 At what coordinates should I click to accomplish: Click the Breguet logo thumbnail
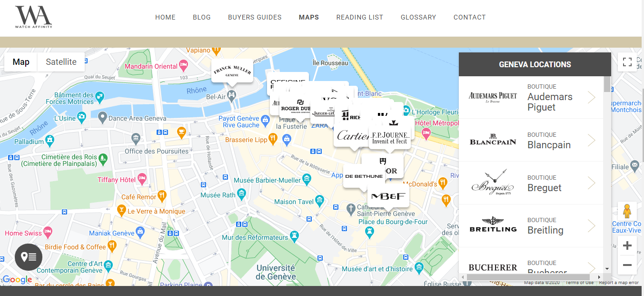pos(493,183)
